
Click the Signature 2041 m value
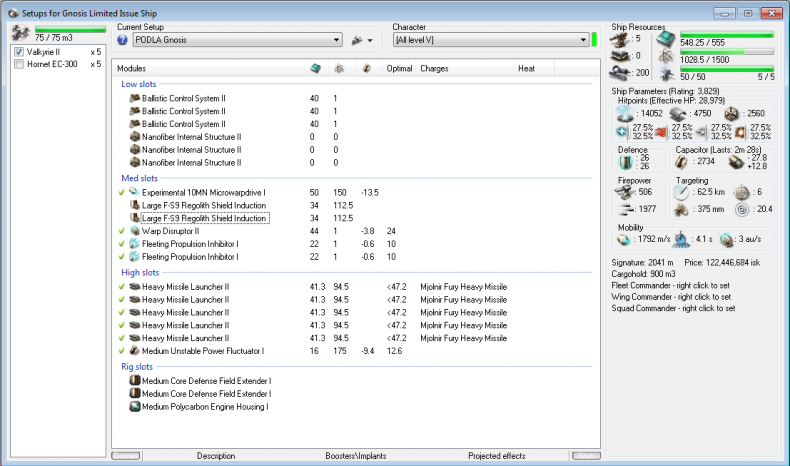tap(642, 262)
